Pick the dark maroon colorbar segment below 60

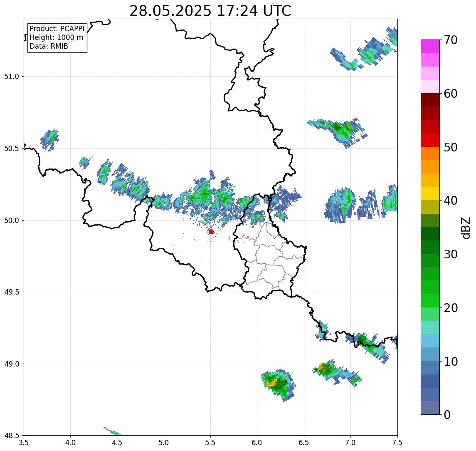430,100
